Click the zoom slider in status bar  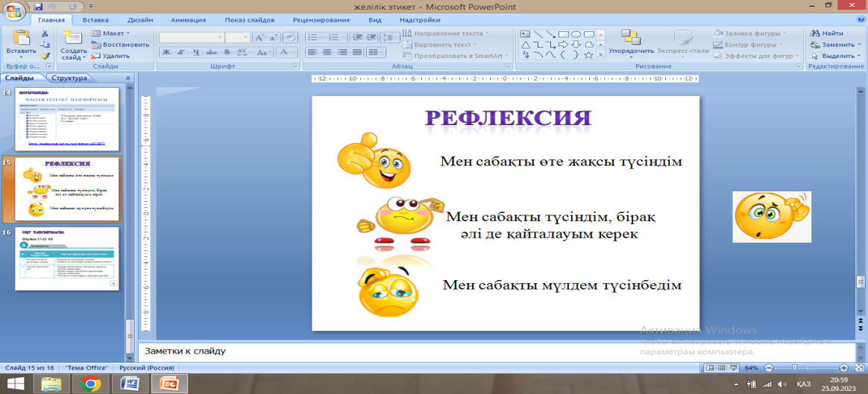point(795,368)
